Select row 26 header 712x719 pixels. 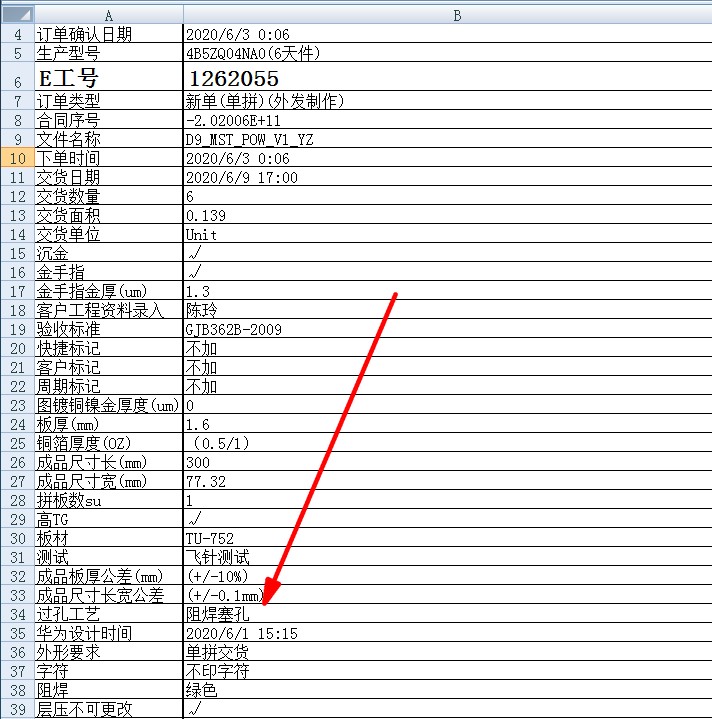(17, 463)
